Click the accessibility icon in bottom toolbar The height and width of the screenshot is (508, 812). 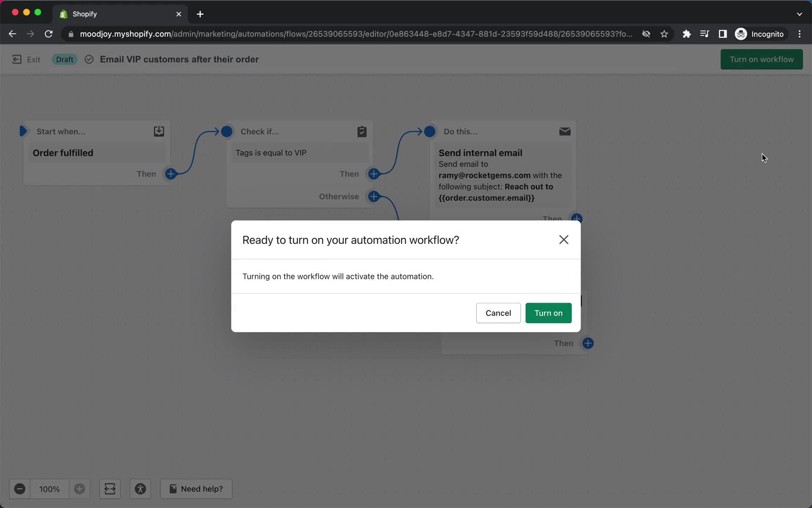pos(140,489)
